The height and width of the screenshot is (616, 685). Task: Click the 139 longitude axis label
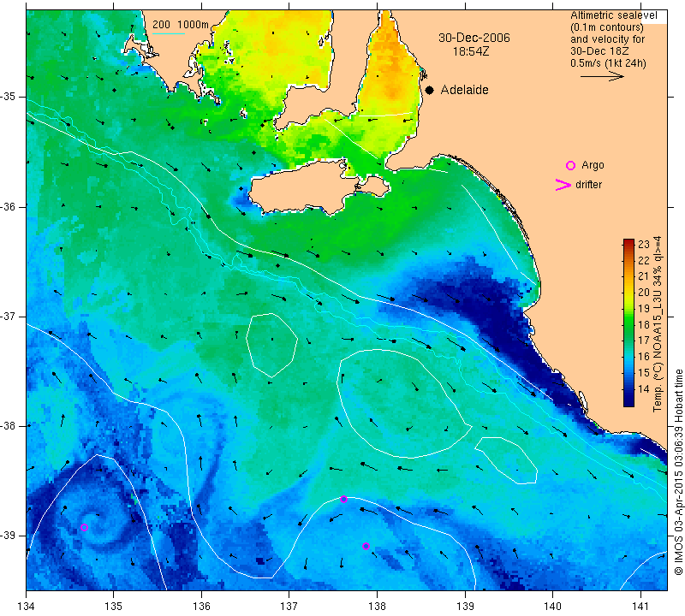pos(465,606)
